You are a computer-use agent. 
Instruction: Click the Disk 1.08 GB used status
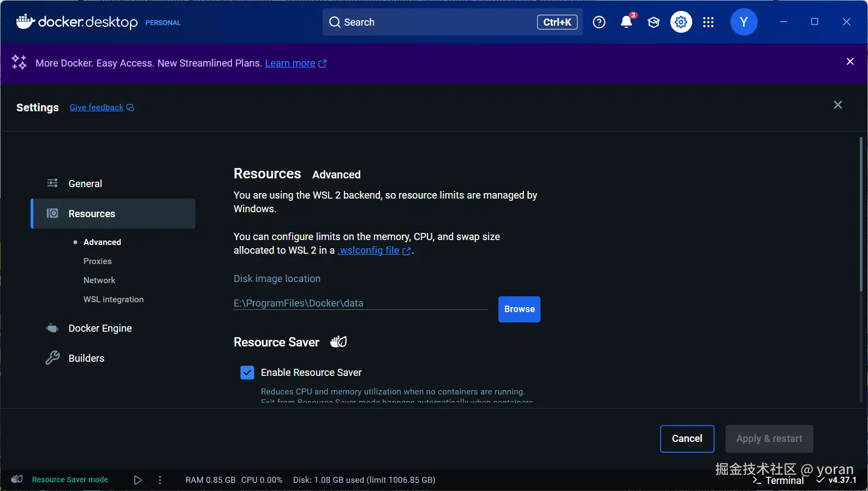click(364, 480)
